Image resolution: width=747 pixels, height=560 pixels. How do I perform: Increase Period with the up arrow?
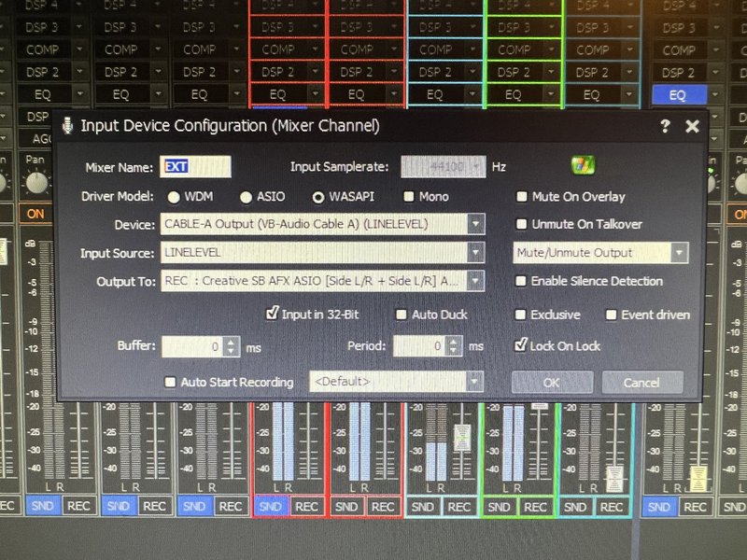[x=454, y=341]
